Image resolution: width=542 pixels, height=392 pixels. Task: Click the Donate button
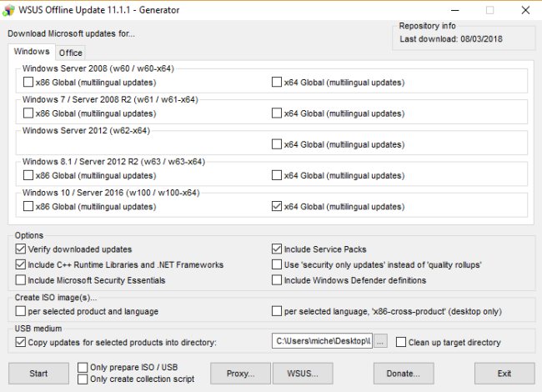[x=404, y=374]
